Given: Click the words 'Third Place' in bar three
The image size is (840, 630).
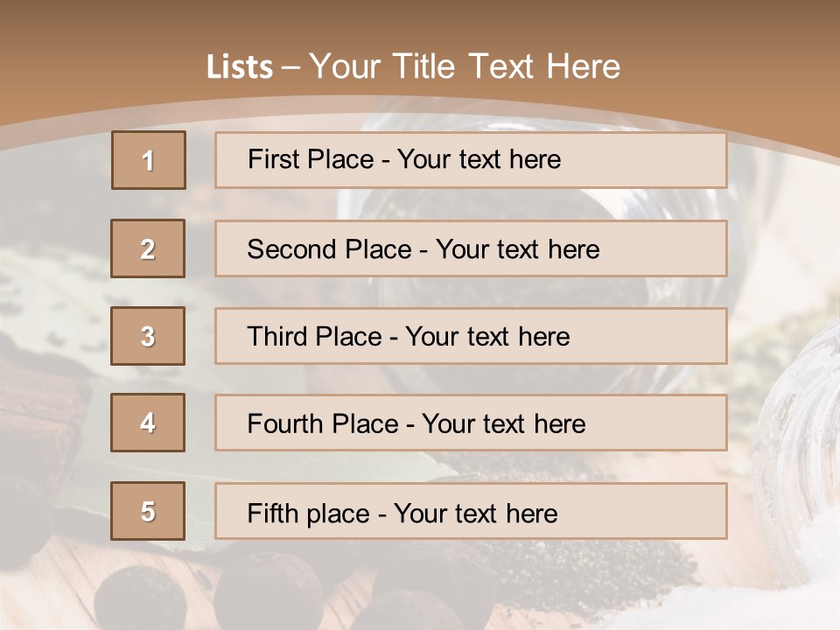Looking at the screenshot, I should (314, 336).
